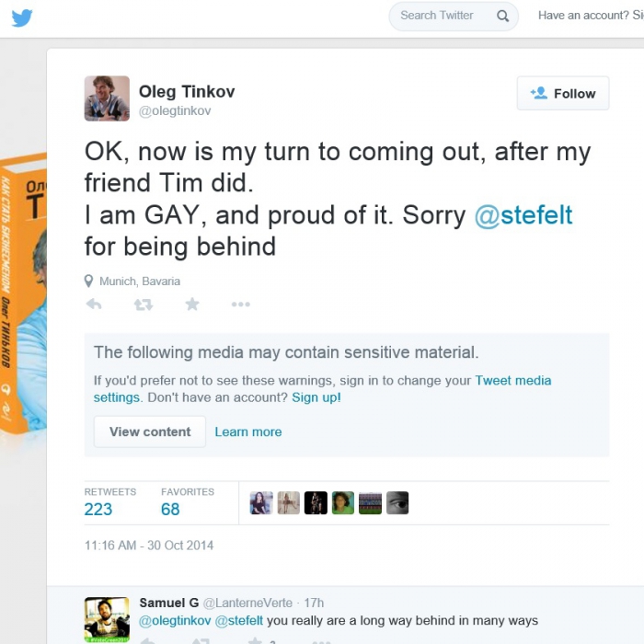Retweet Oleg Tinkov's tweet
The width and height of the screenshot is (644, 644).
[143, 305]
